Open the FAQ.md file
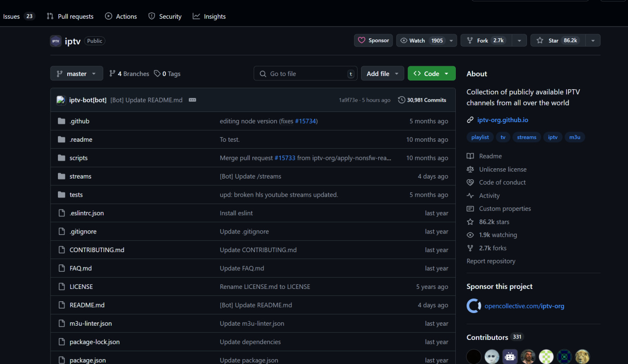This screenshot has height=364, width=628. (x=80, y=268)
